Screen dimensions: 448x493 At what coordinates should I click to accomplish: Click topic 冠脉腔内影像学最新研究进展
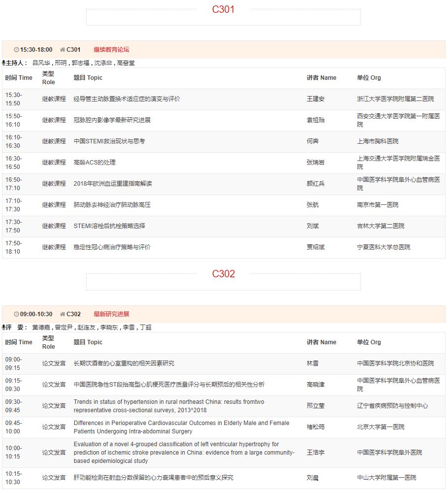[112, 120]
